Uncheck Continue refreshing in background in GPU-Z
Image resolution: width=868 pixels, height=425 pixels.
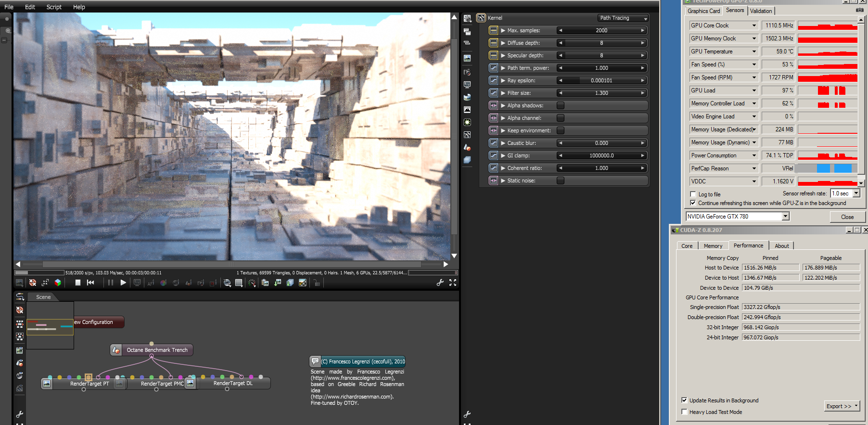pos(693,203)
